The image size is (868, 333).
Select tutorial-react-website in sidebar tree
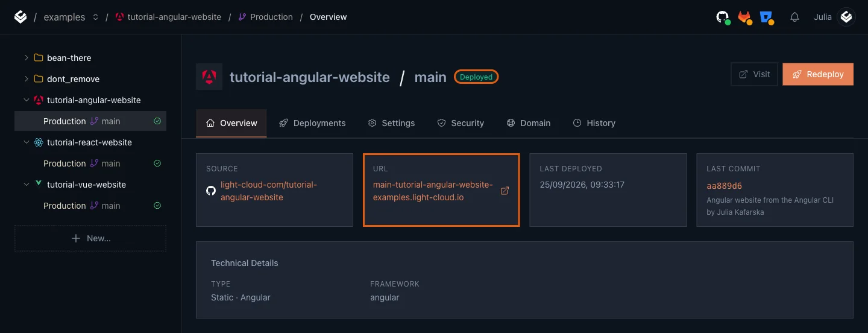[x=89, y=142]
